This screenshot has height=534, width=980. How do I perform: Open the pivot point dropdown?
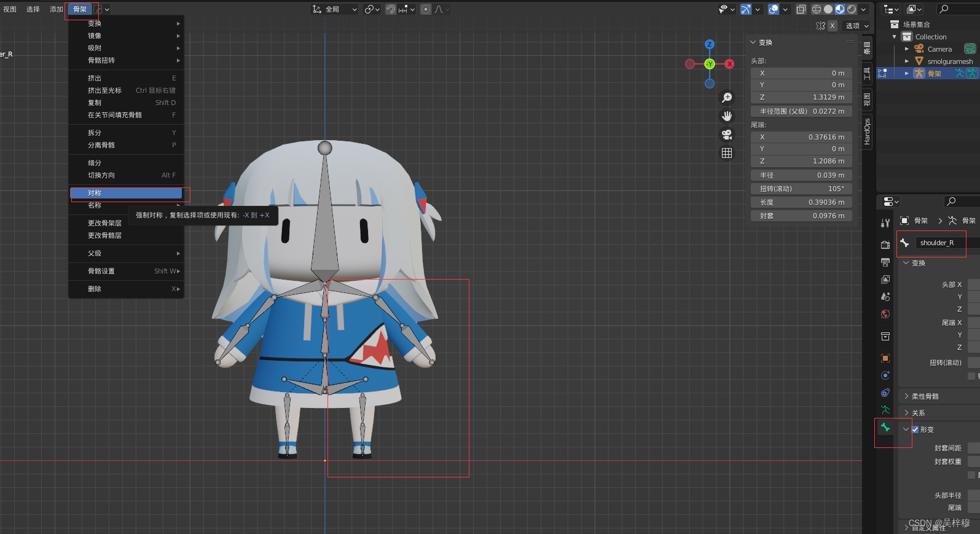coord(372,9)
